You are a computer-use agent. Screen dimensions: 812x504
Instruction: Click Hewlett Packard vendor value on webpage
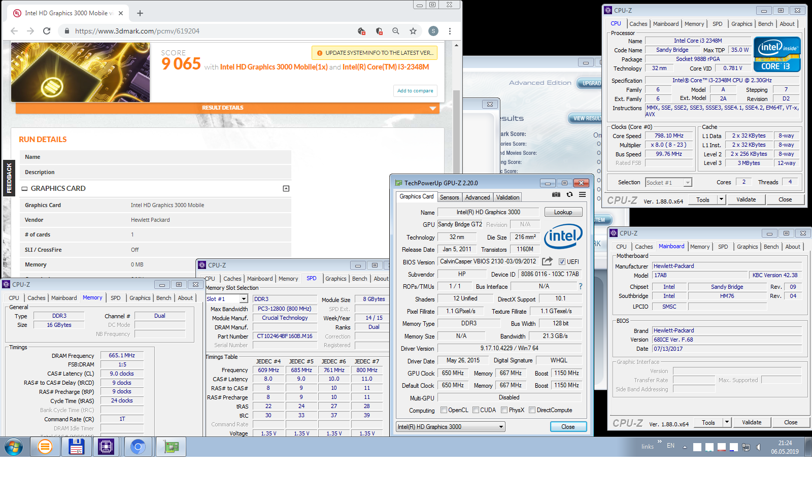[150, 220]
